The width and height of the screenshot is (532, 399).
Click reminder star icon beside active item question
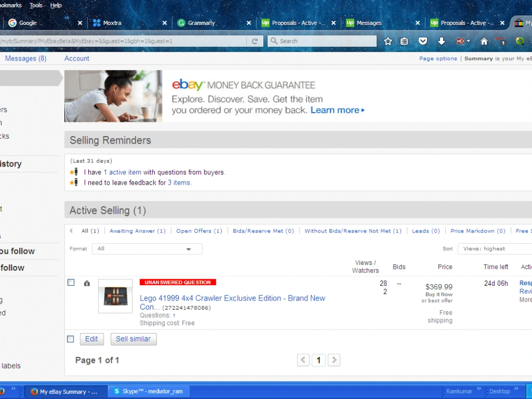coord(74,172)
